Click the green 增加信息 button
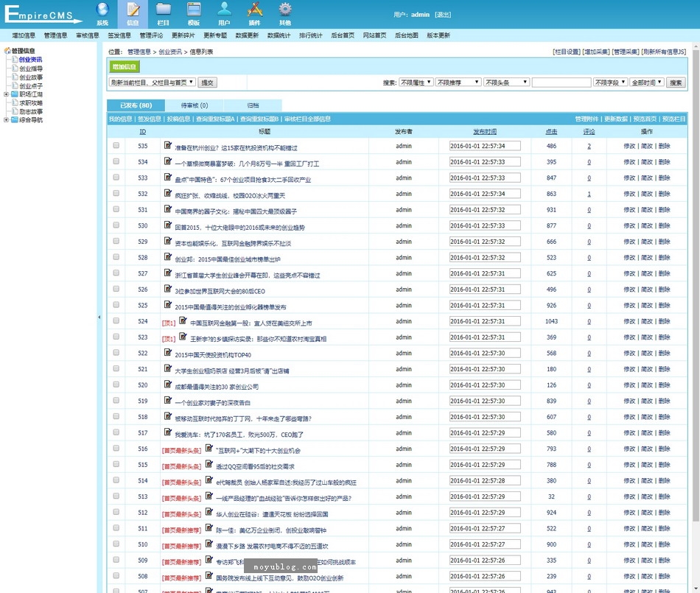Screen dimensions: 700x593 (x=125, y=67)
